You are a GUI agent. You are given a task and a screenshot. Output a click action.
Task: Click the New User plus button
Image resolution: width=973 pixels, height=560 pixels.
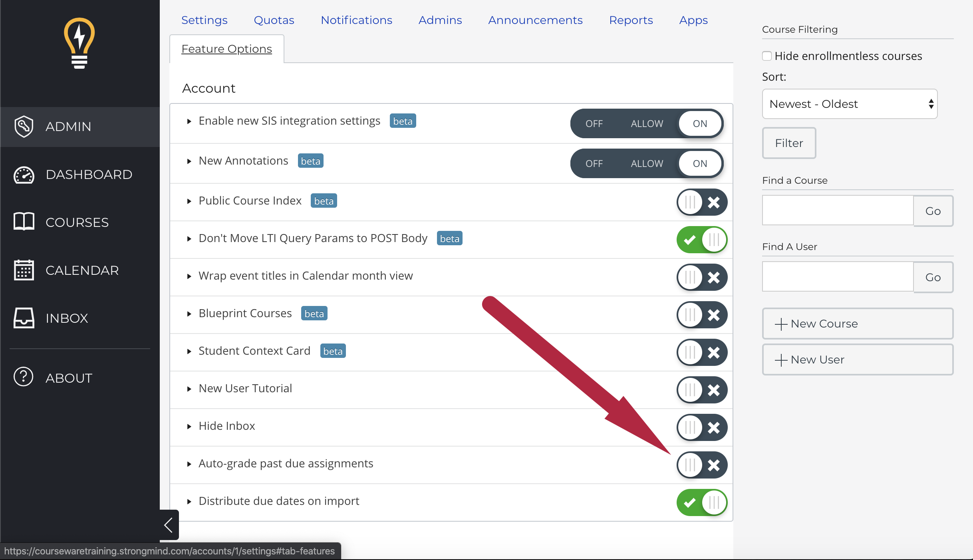pyautogui.click(x=780, y=359)
